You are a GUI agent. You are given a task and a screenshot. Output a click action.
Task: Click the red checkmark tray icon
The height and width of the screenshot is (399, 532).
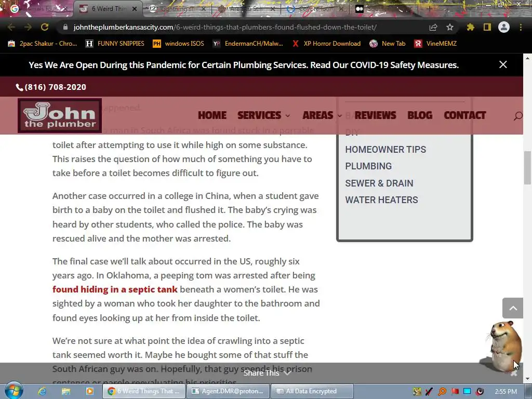tap(429, 392)
